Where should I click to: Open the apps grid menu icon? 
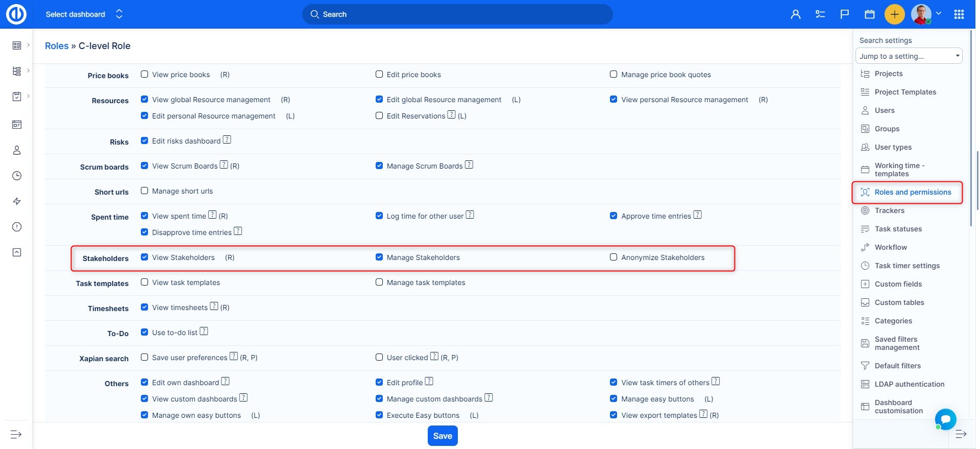pos(959,14)
